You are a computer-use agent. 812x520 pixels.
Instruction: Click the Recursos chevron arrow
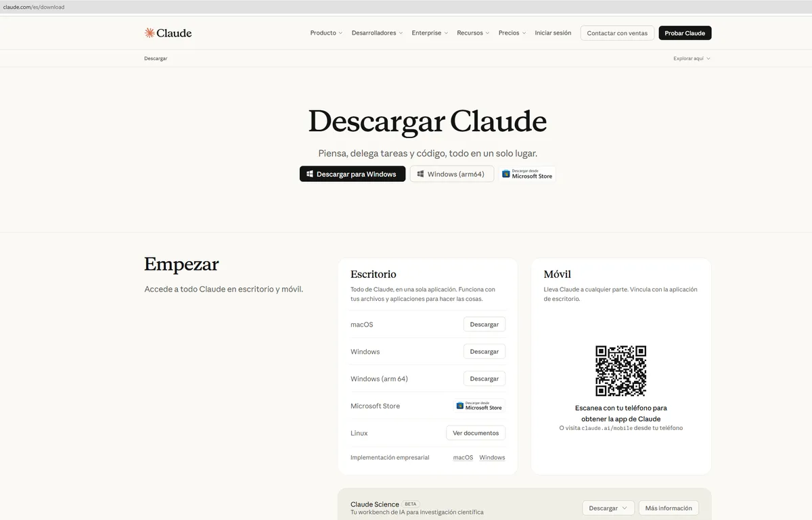487,33
